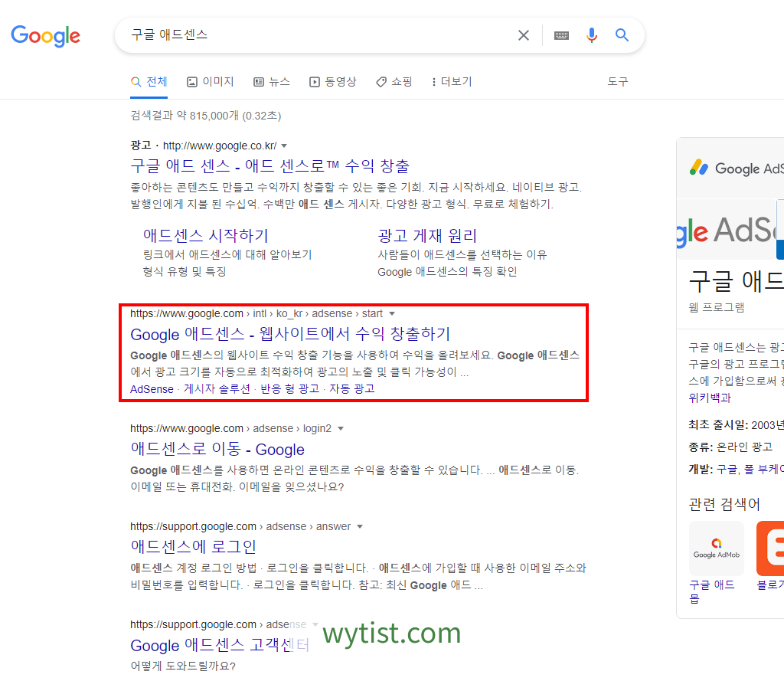Open the 광고 게재 원리 sitelink
The height and width of the screenshot is (681, 784).
(427, 235)
